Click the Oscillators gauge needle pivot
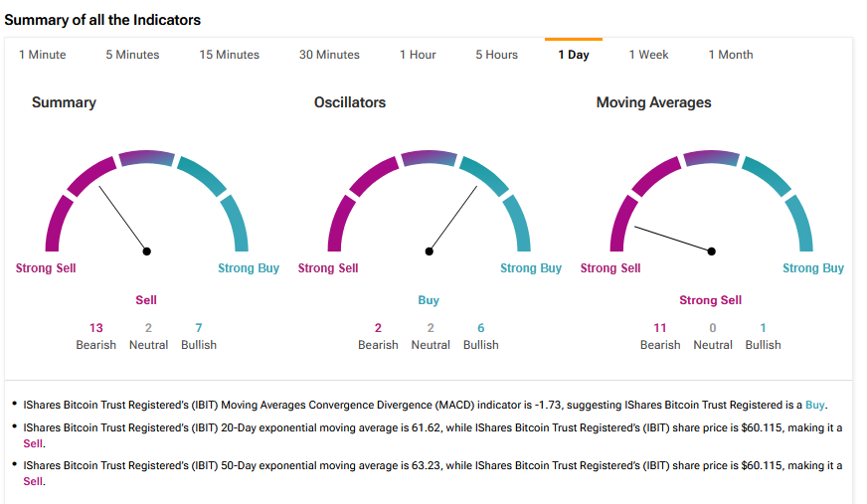The width and height of the screenshot is (867, 504). click(x=430, y=252)
